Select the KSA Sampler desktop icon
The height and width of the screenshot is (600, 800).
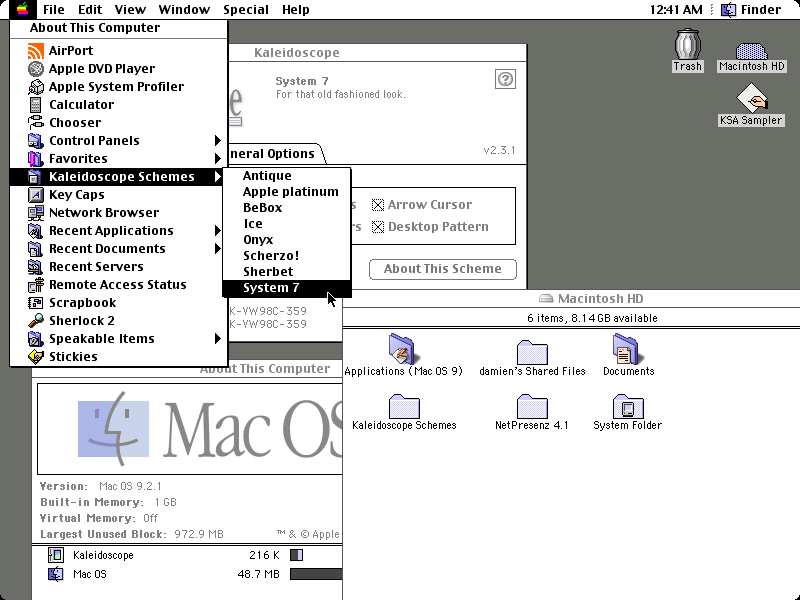[x=751, y=98]
